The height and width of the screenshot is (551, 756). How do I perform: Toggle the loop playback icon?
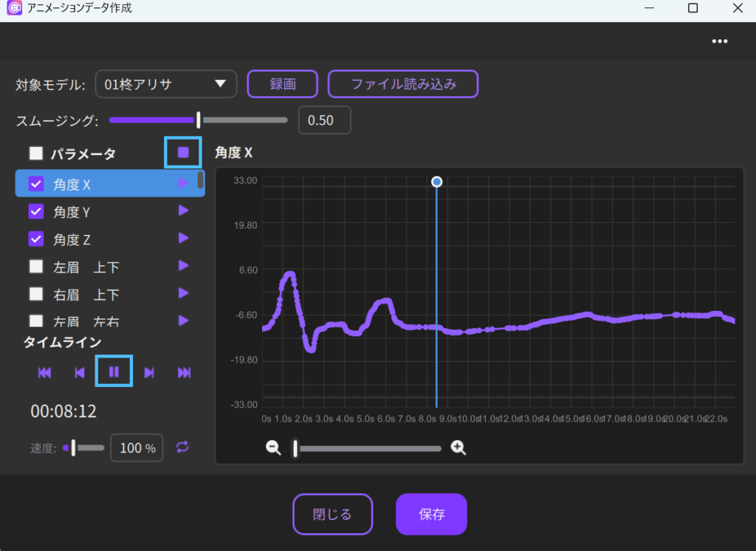(x=182, y=447)
